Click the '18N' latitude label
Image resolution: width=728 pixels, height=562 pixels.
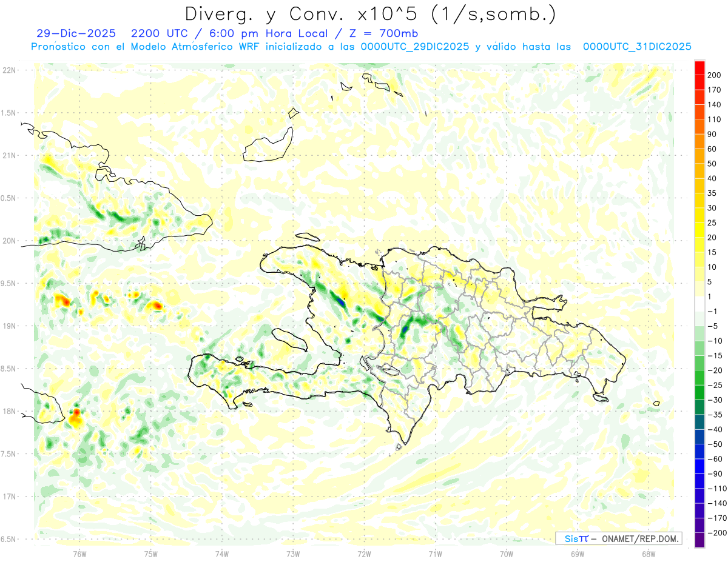[9, 411]
